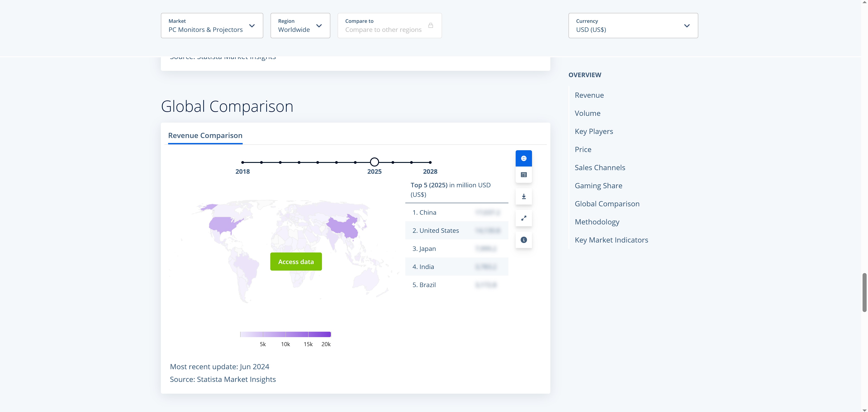
Task: Click the download chart icon
Action: (524, 197)
